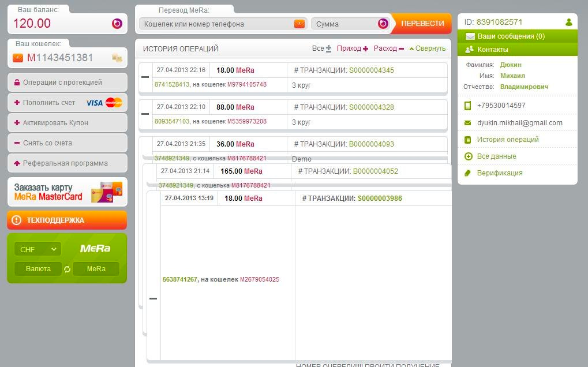Click Активировать Купон button
The image size is (588, 367).
(x=68, y=122)
